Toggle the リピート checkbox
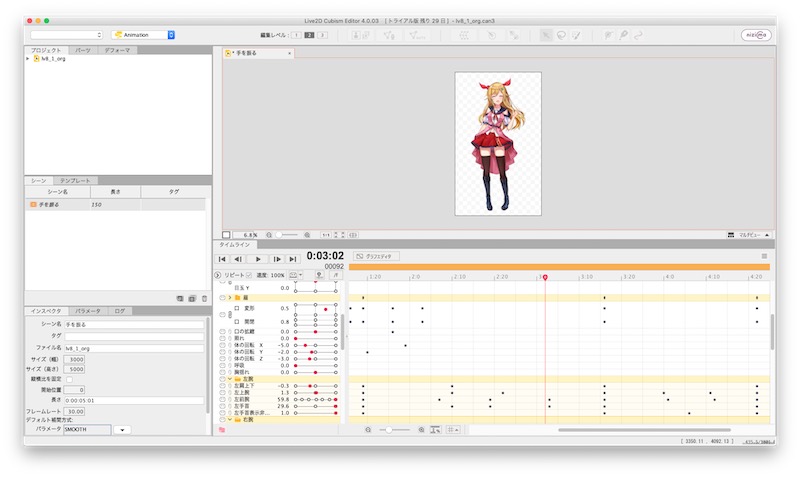Screen dimensions: 800x477 click(249, 275)
